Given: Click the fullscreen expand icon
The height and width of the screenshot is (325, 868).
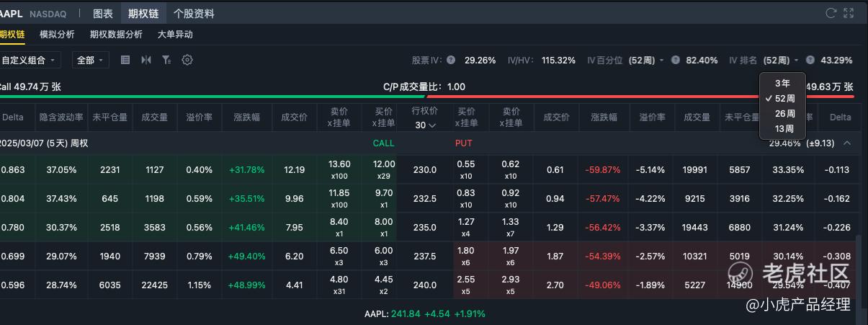Looking at the screenshot, I should coord(849,13).
